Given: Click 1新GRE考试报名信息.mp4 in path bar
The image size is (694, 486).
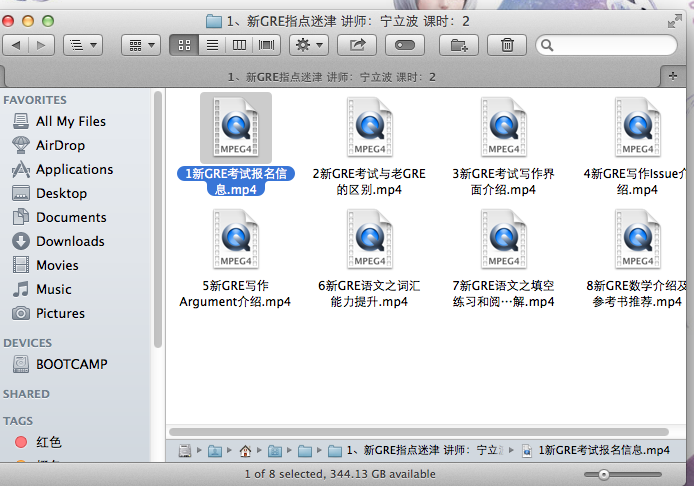Looking at the screenshot, I should pyautogui.click(x=596, y=451).
